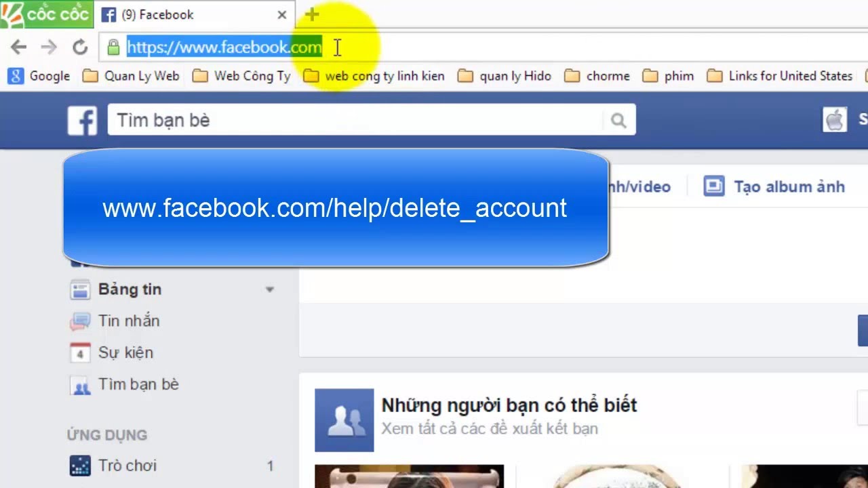The image size is (868, 488).
Task: Open the first suggested friend photo
Action: [410, 476]
